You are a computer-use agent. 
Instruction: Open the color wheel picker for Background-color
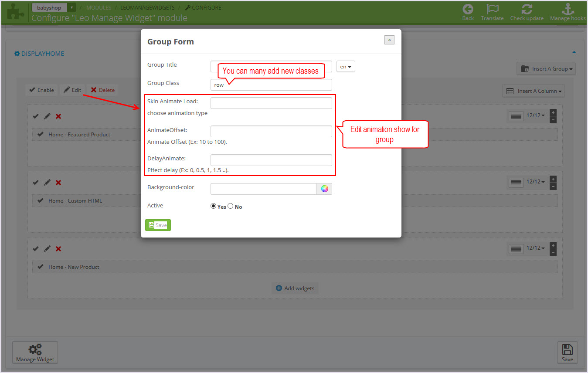pyautogui.click(x=324, y=189)
